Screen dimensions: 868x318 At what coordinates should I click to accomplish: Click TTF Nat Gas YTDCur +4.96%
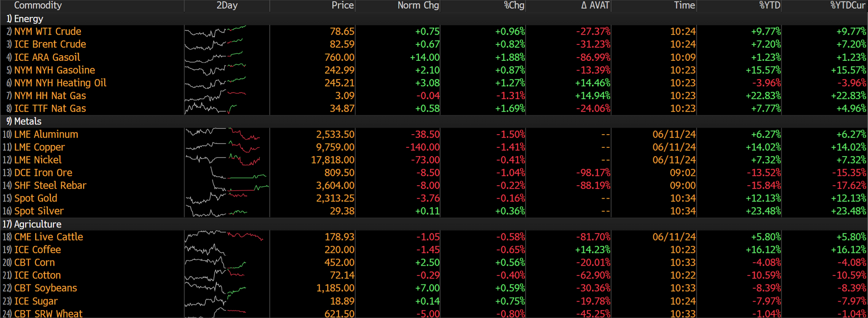(x=851, y=108)
